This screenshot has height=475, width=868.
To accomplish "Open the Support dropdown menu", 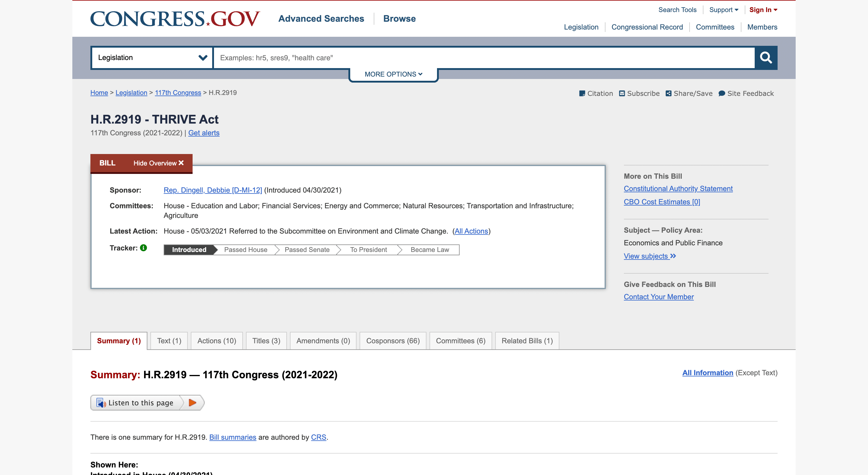I will pos(724,10).
